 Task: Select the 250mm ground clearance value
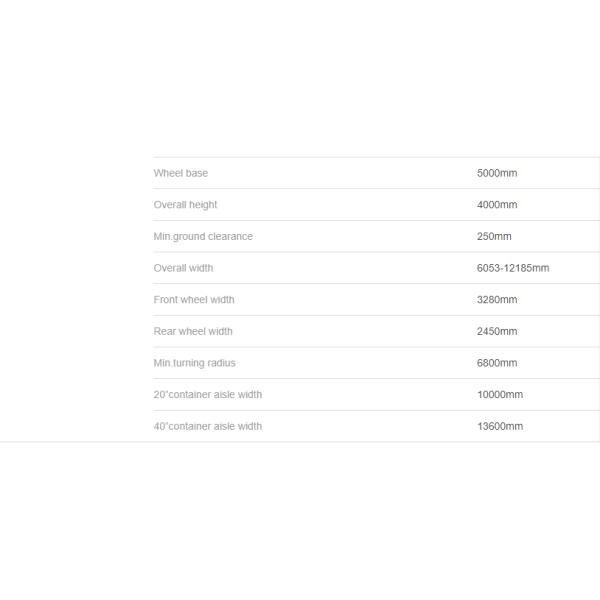click(494, 237)
